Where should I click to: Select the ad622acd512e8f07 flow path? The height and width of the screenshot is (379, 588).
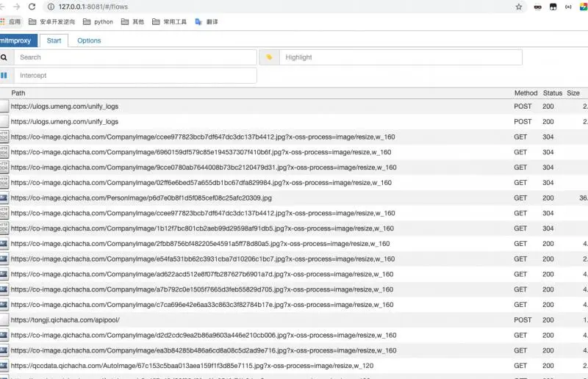[201, 274]
